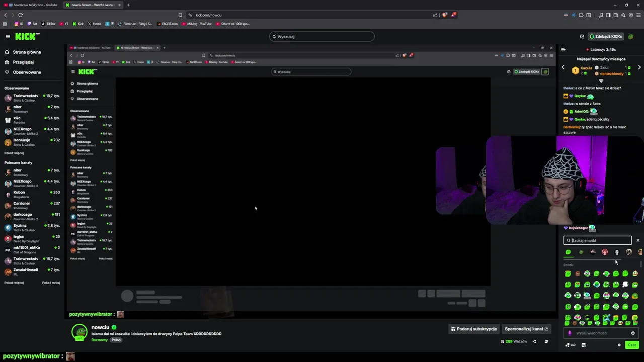Show previous top gifters with left chevron
Screen dimensions: 644x362
click(563, 67)
